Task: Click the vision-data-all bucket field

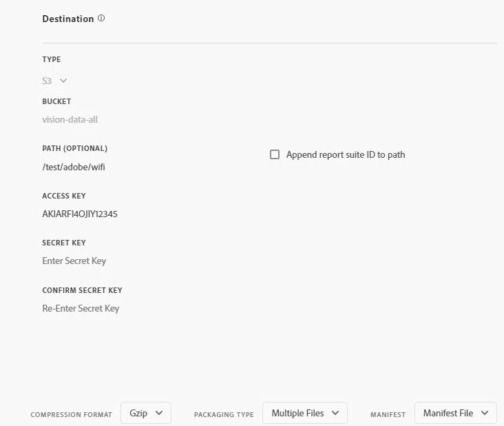Action: coord(70,120)
